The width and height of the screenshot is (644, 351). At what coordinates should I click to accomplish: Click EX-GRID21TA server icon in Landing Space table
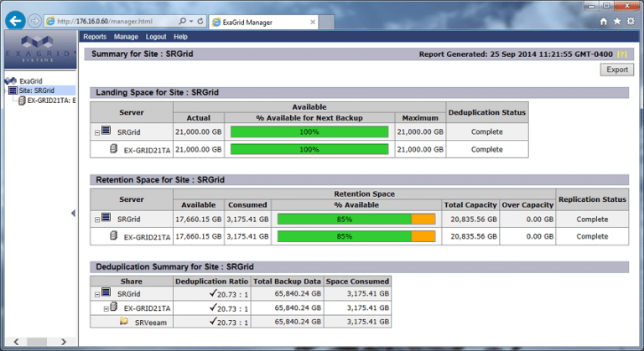[x=114, y=148]
